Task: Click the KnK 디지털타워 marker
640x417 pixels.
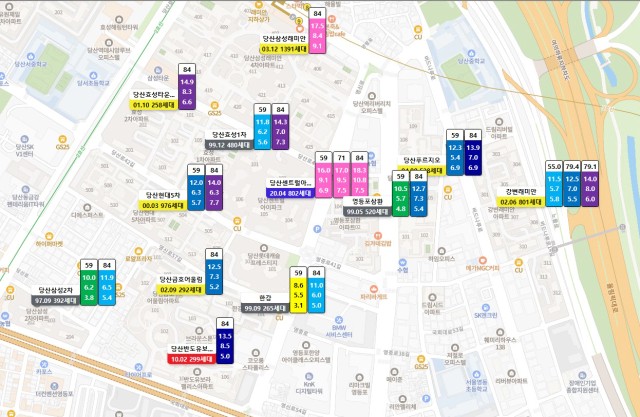Action: (x=309, y=376)
